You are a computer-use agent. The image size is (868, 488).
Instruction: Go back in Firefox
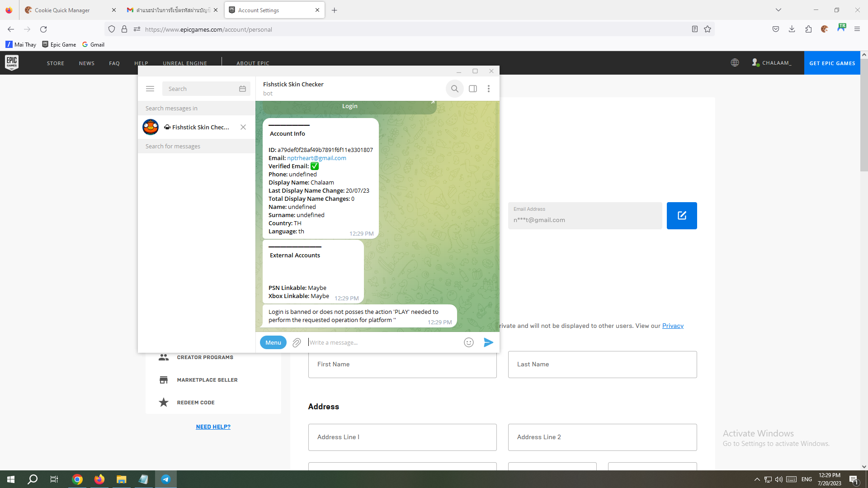point(11,29)
